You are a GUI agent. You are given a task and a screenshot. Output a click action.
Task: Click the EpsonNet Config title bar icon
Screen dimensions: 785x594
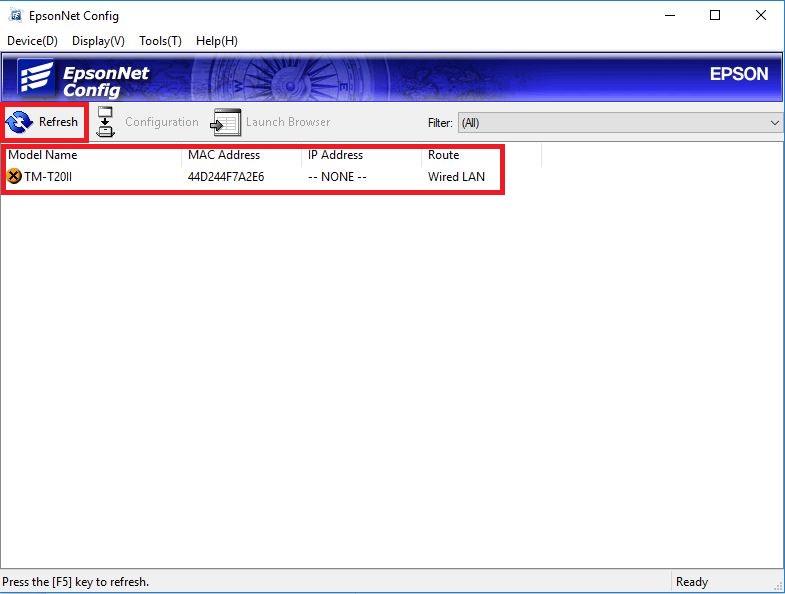coord(16,16)
